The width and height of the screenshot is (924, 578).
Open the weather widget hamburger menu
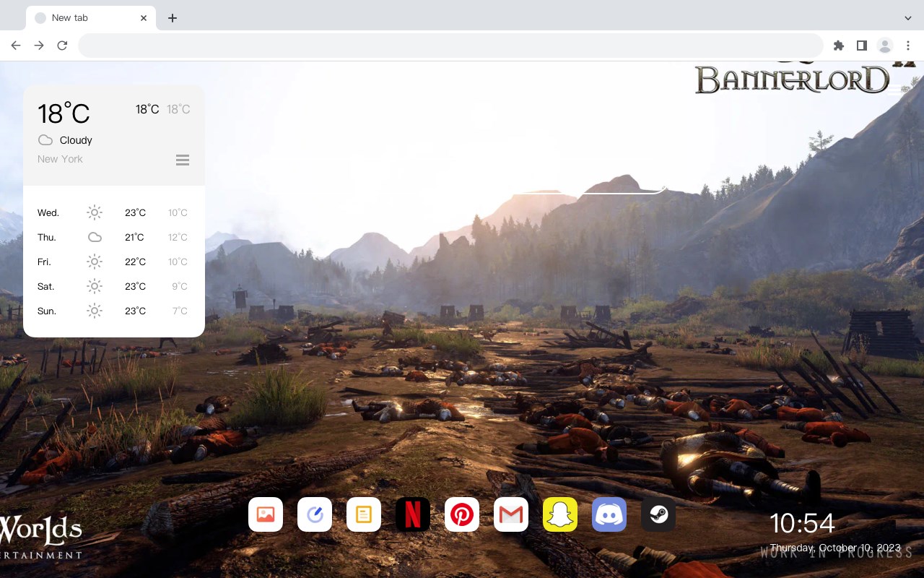point(183,160)
